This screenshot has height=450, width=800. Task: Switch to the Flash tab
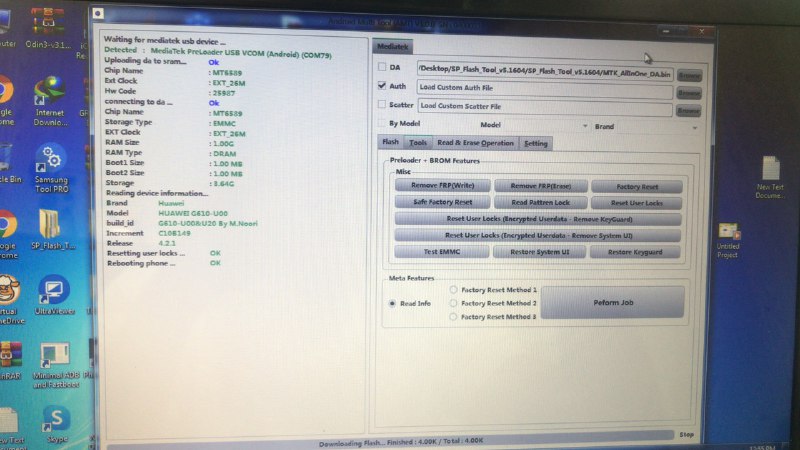(x=390, y=142)
